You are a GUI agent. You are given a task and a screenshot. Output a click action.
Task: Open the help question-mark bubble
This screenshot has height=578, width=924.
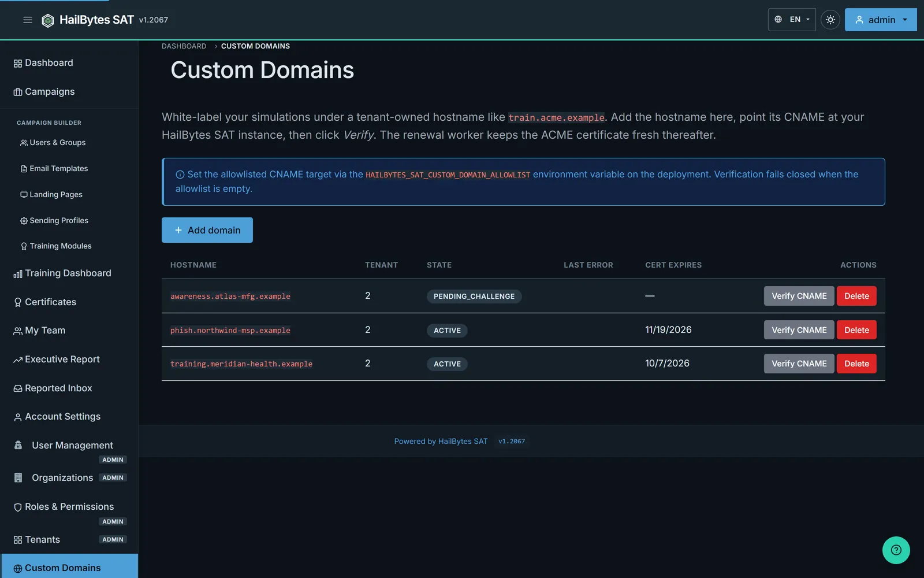pos(896,550)
